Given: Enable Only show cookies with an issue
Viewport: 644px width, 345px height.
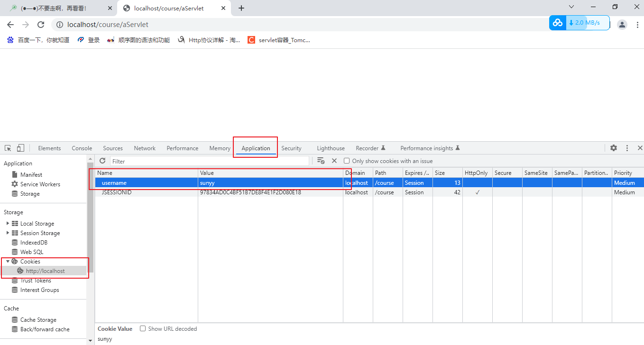Looking at the screenshot, I should tap(347, 161).
